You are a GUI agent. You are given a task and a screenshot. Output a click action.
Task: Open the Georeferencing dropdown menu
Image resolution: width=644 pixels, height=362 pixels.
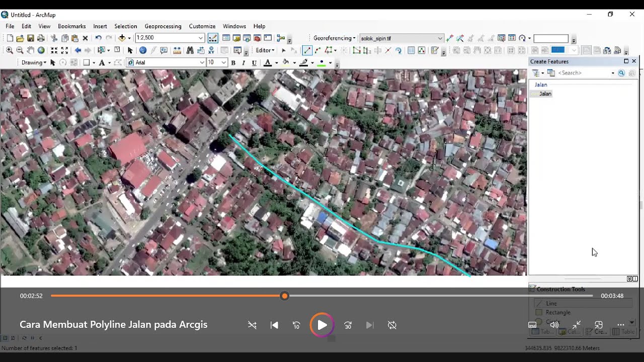(335, 38)
